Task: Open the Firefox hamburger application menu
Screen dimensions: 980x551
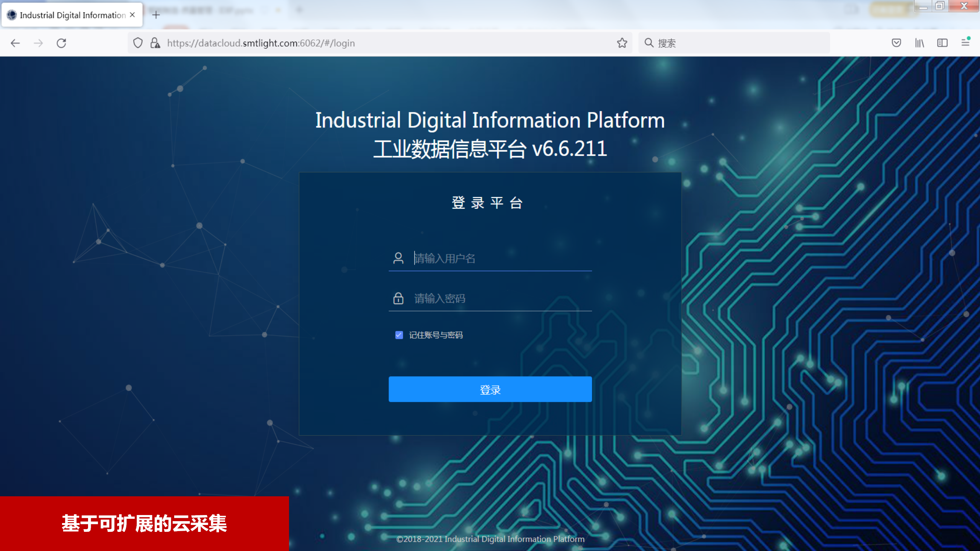Action: click(x=965, y=43)
